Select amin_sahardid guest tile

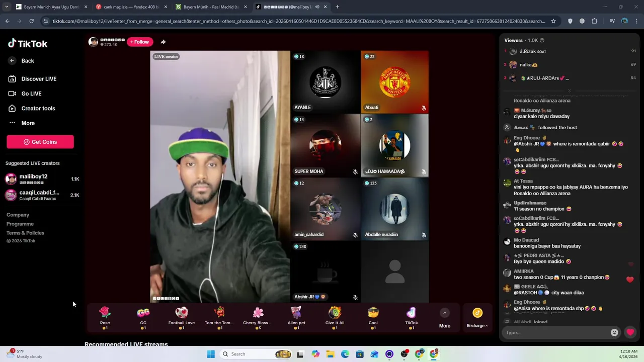click(325, 209)
